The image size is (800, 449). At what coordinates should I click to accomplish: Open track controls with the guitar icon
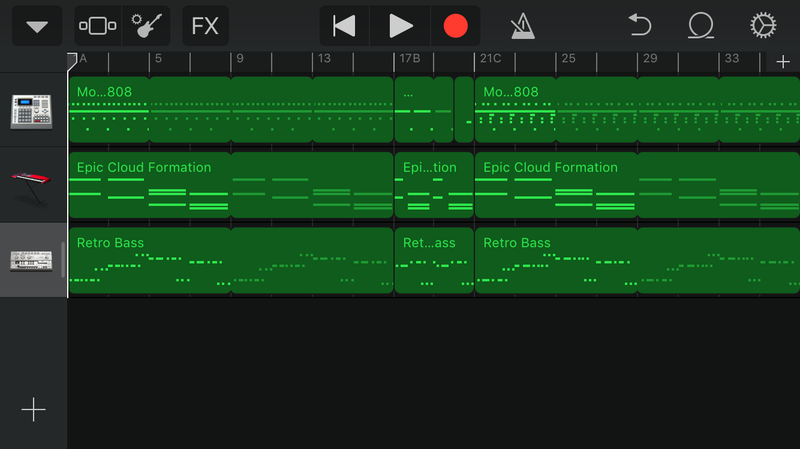tap(146, 26)
